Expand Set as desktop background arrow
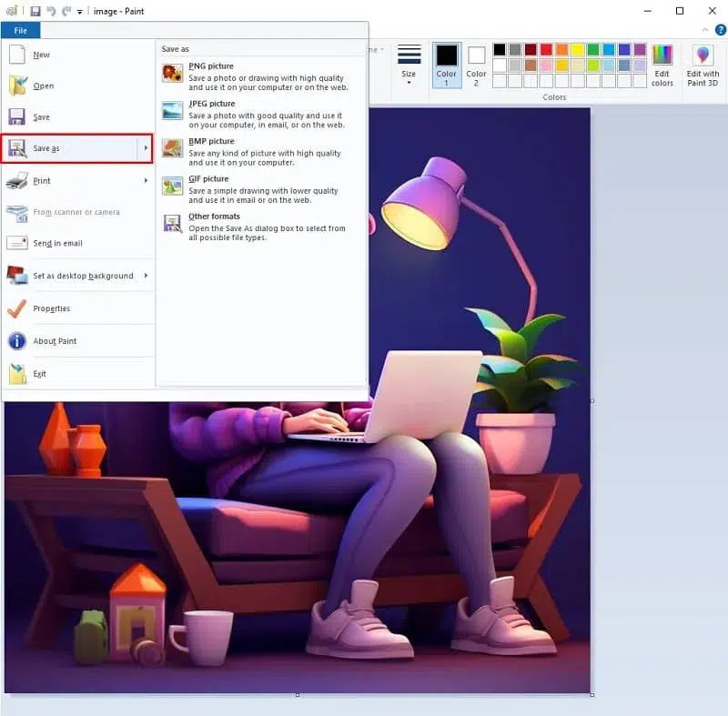Viewport: 728px width, 716px height. [146, 276]
